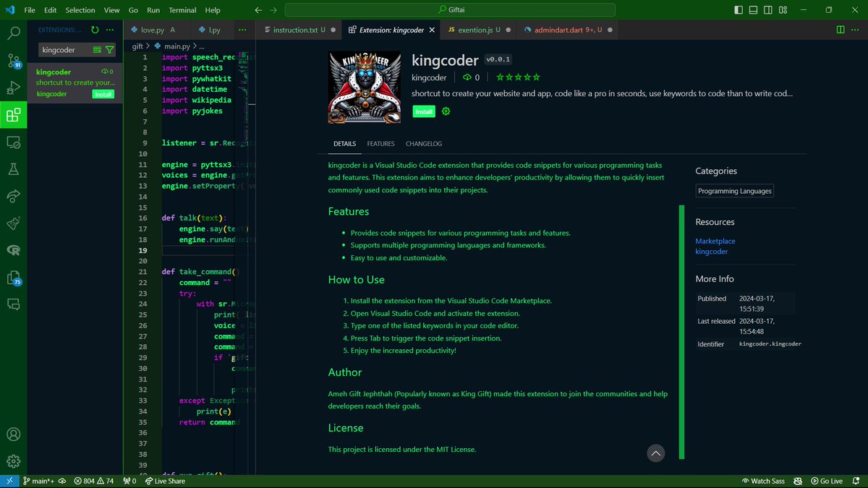868x488 pixels.
Task: Open Extensions panel more actions menu
Action: [x=109, y=30]
